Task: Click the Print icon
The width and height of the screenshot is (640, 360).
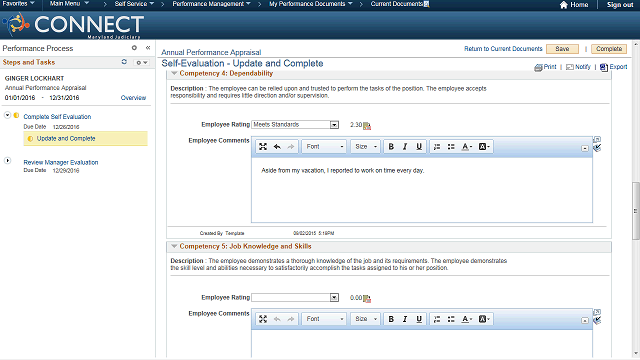Action: pos(538,67)
